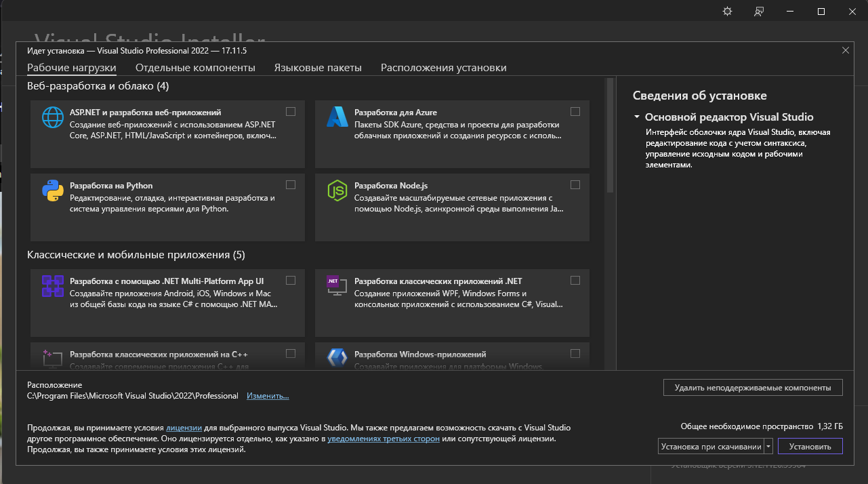This screenshot has height=484, width=868.
Task: Tick the Разработка для Azure checkbox
Action: [x=575, y=112]
